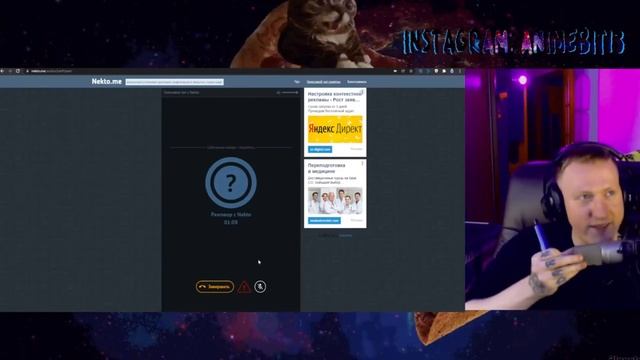Open the Чат navigation item
Screen dimensions: 640x360
coord(297,82)
